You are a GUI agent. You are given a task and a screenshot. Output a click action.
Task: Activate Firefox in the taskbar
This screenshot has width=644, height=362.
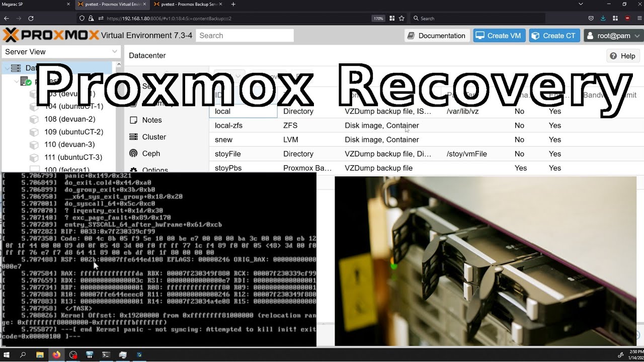click(x=56, y=355)
